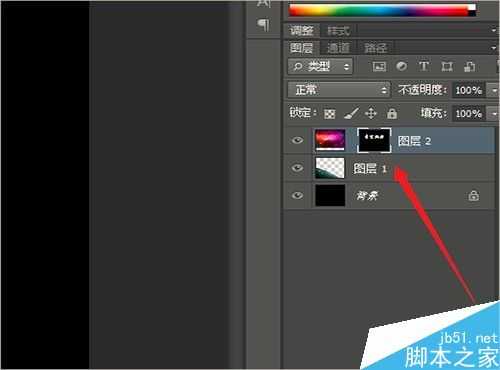Open the 调整 panel group menu
Image resolution: width=500 pixels, height=370 pixels.
[494, 31]
